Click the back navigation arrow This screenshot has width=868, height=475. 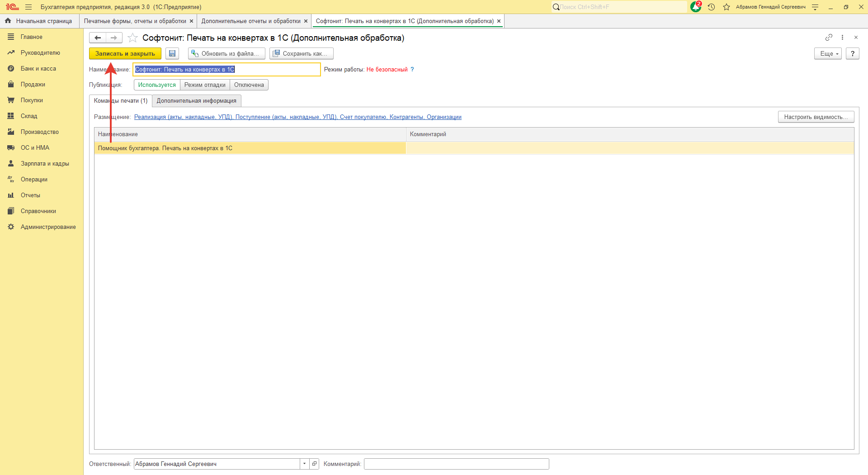pos(98,38)
